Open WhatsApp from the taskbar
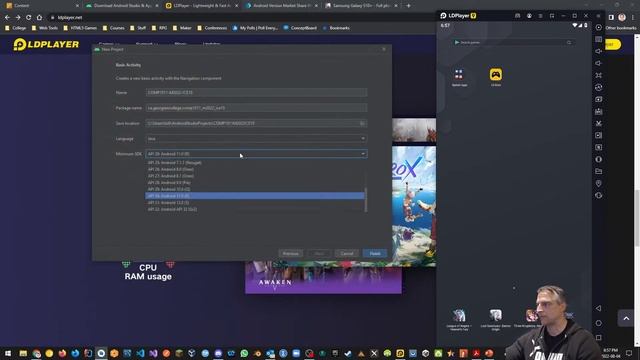Screen dimensions: 640x360 coord(244,353)
